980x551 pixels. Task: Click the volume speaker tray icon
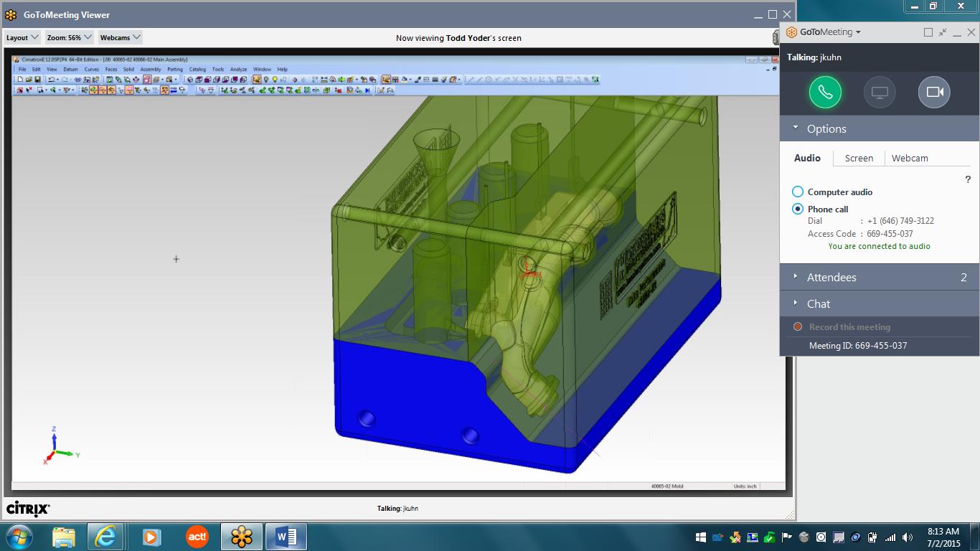pyautogui.click(x=908, y=537)
